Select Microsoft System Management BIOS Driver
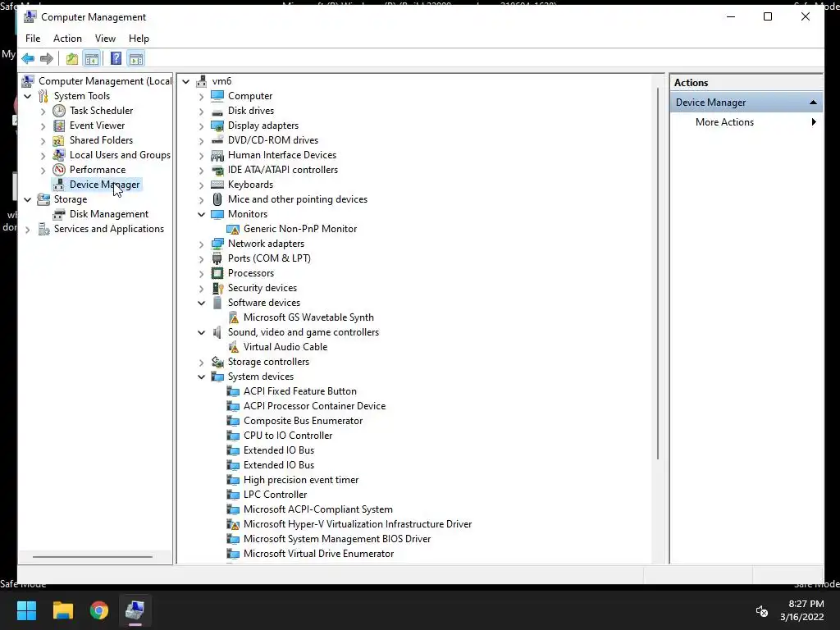The image size is (840, 630). pos(337,539)
